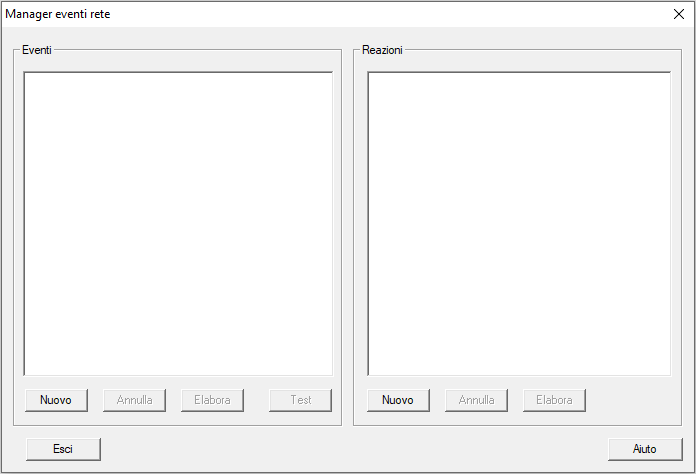Click the Test button
This screenshot has height=474, width=696.
(301, 400)
